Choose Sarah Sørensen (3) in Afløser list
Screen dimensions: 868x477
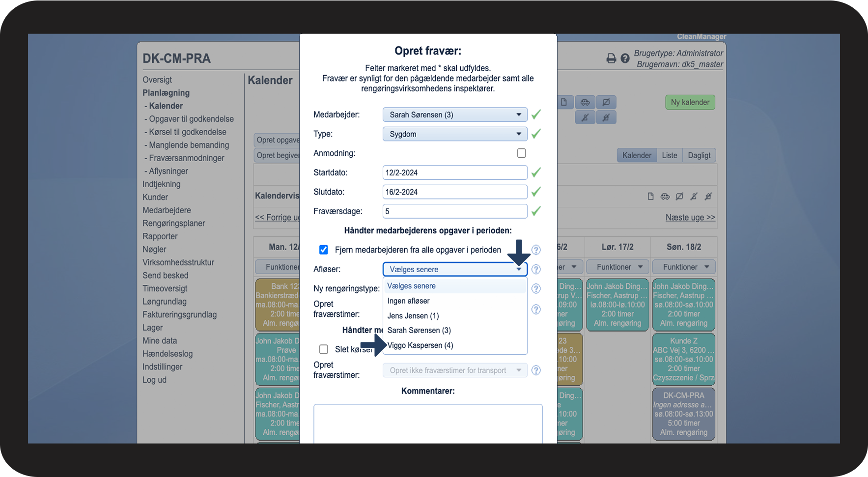pyautogui.click(x=455, y=331)
